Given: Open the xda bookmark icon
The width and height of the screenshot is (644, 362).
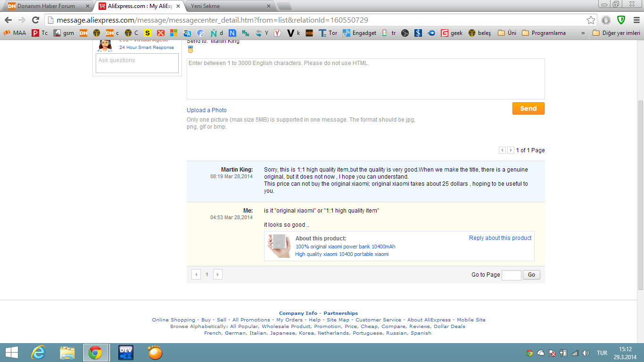Looking at the screenshot, I should (x=309, y=33).
